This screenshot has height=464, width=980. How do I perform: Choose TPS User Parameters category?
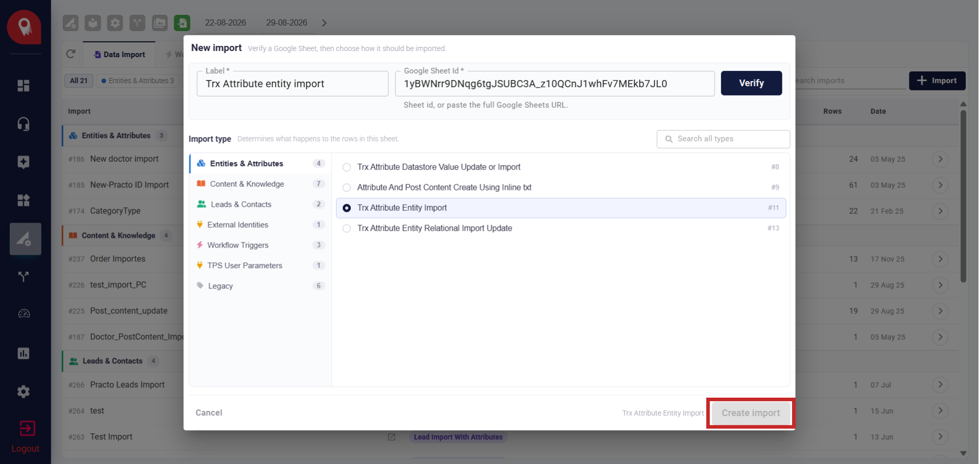[x=260, y=265]
